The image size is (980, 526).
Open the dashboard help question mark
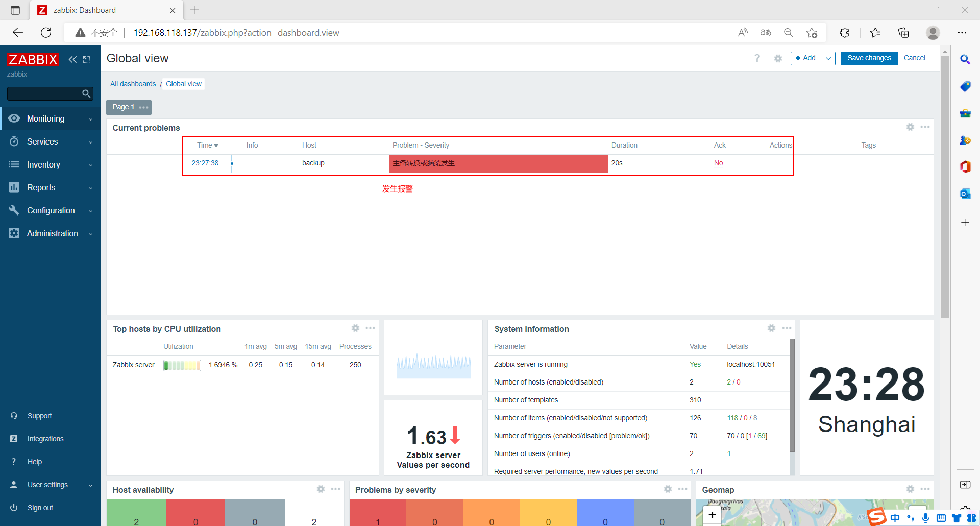pyautogui.click(x=757, y=58)
